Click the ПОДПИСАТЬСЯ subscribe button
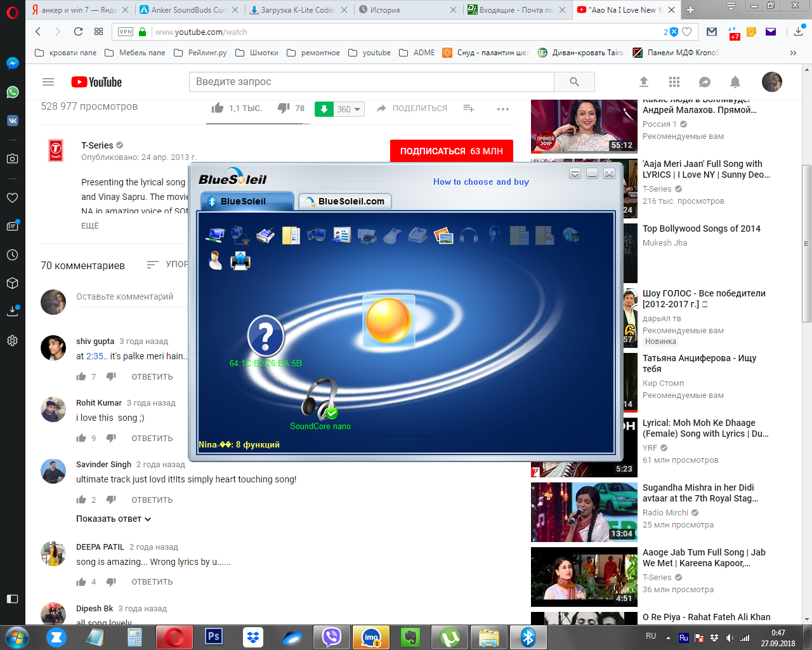The image size is (812, 650). (452, 151)
